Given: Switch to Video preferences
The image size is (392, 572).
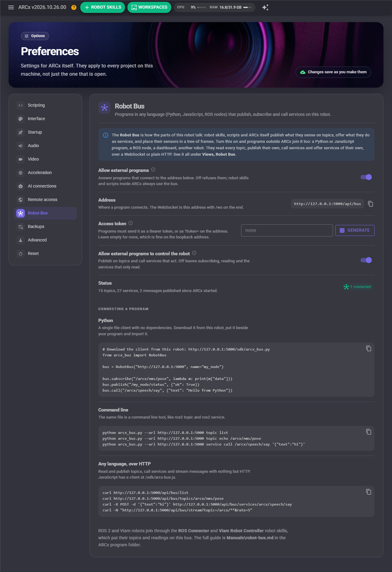Looking at the screenshot, I should tap(46, 159).
